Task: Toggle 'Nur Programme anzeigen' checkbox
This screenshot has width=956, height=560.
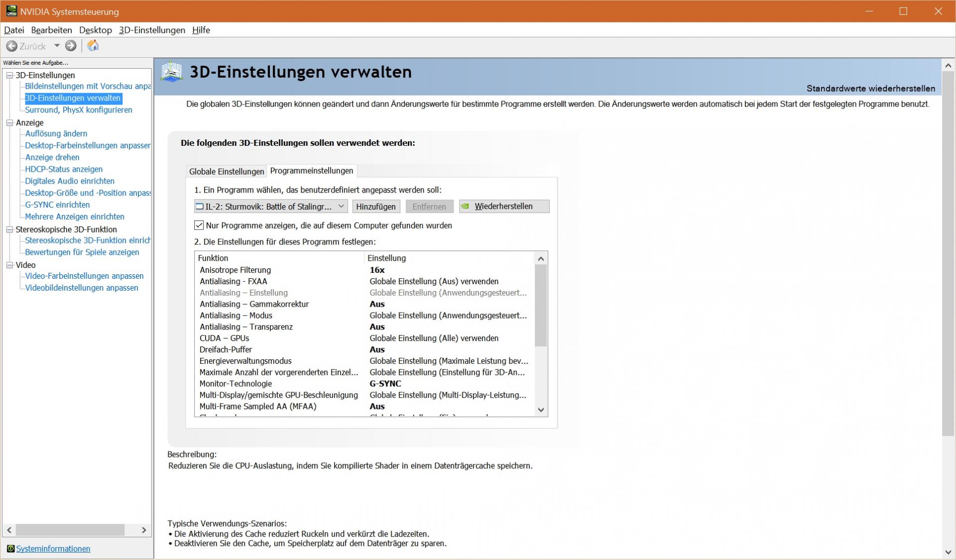Action: (x=199, y=225)
